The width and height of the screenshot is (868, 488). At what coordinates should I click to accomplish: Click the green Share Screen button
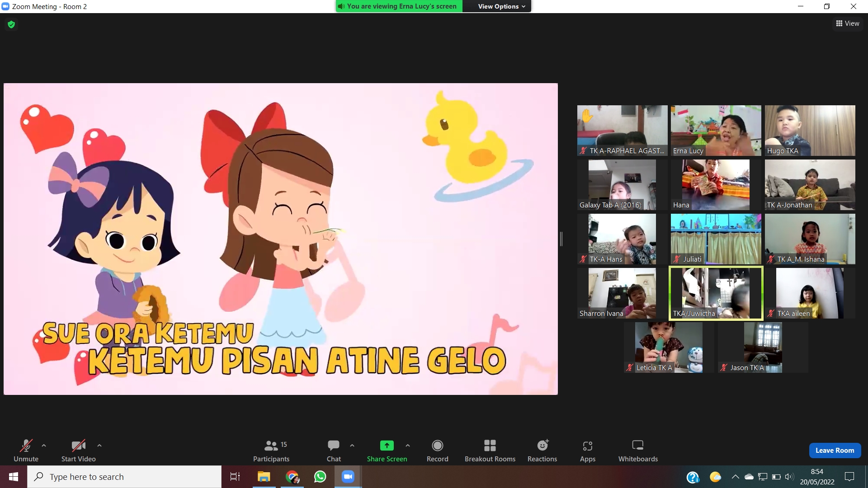(387, 451)
